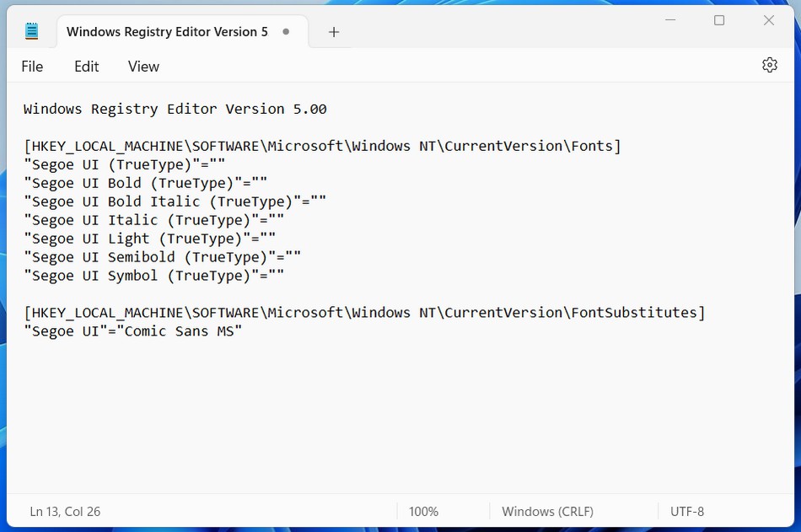Open the Edit menu
The height and width of the screenshot is (532, 801).
click(86, 67)
